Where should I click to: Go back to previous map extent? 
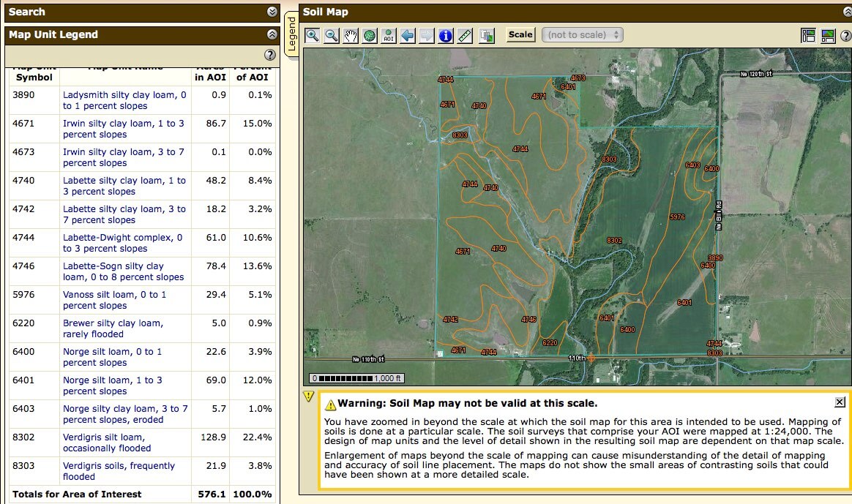point(408,35)
